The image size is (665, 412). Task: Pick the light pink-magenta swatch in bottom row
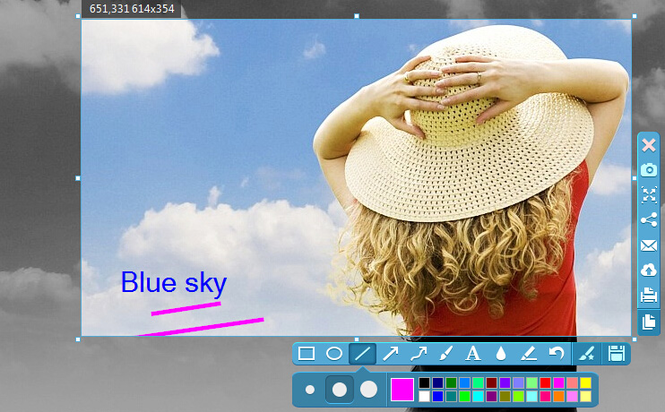click(572, 396)
